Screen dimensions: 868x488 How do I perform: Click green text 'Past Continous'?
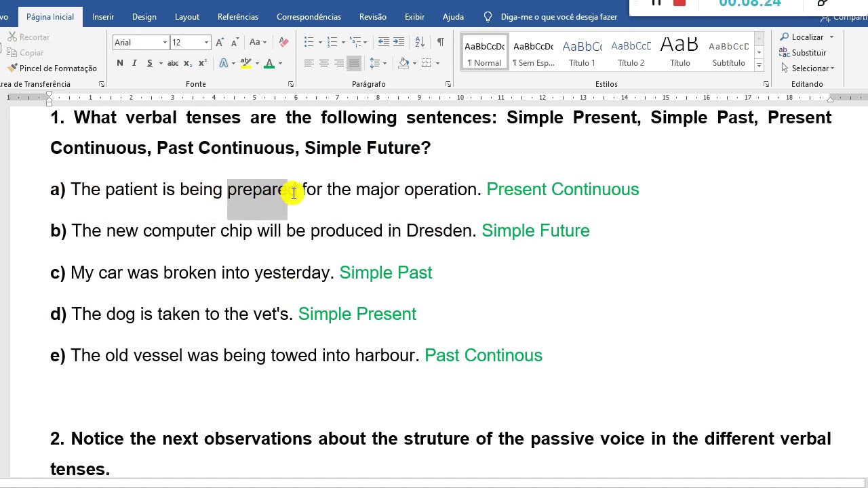484,356
